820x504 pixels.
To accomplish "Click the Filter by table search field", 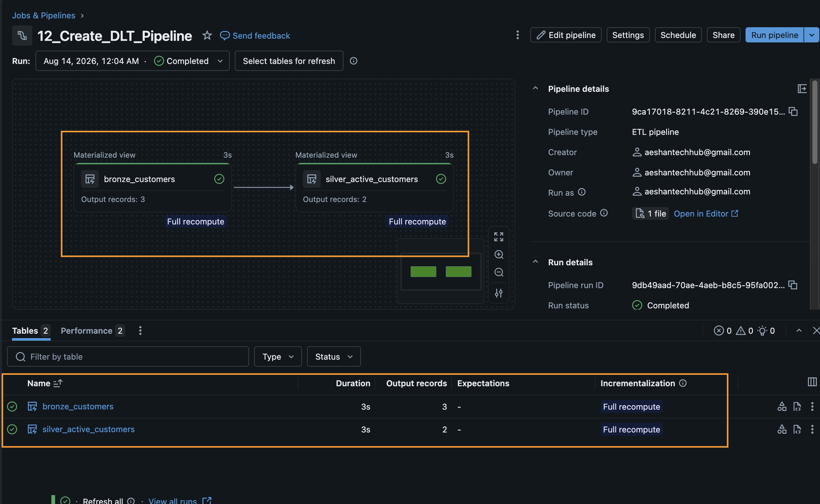I will pos(128,357).
